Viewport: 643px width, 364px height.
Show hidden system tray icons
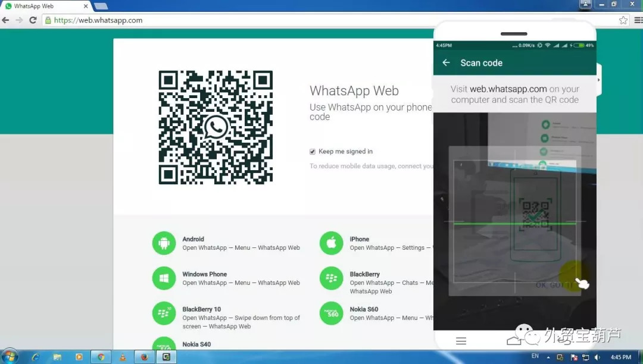(x=548, y=357)
